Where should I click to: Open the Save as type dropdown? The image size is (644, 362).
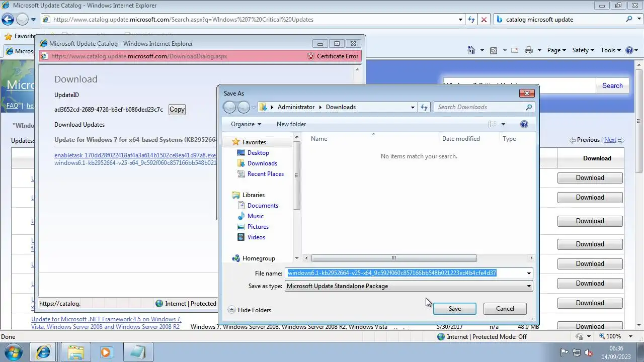click(x=529, y=286)
